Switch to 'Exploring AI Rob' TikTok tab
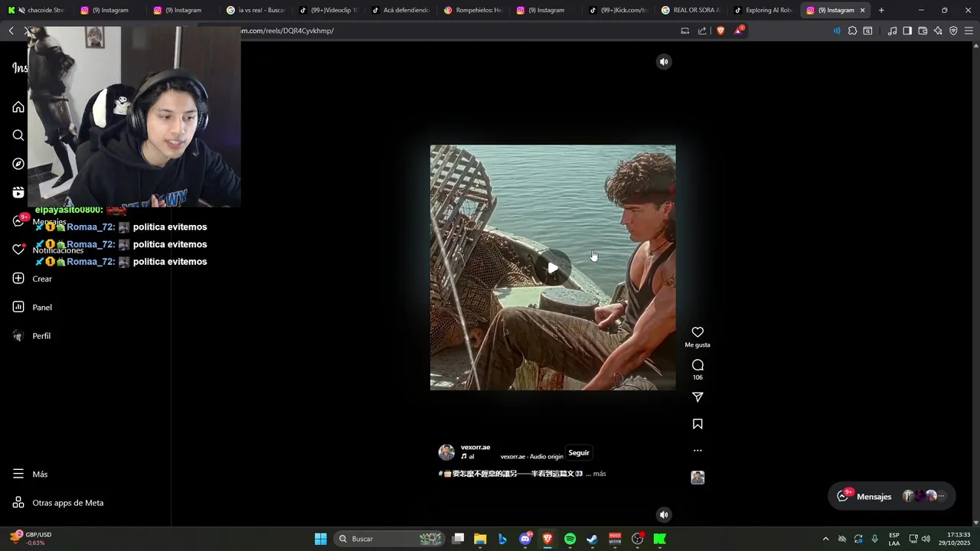The width and height of the screenshot is (980, 551). [763, 10]
